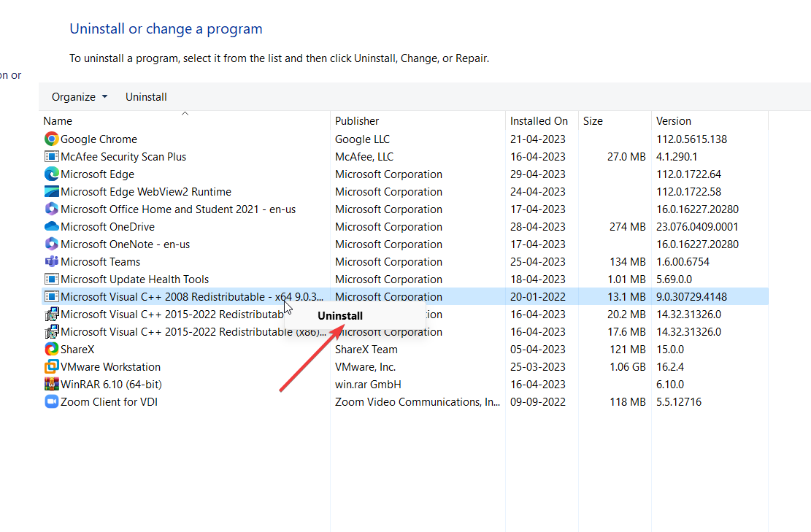Select version "15.0.0"
This screenshot has height=532, width=811.
670,350
